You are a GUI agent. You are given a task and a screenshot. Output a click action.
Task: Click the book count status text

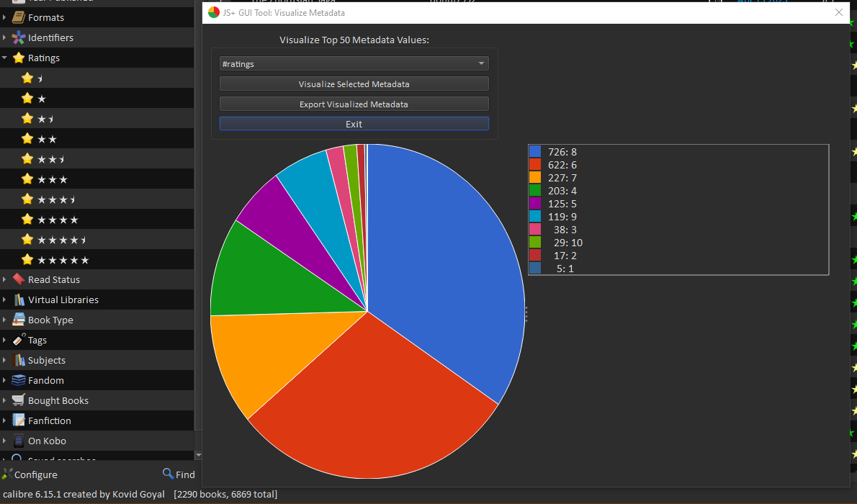tap(225, 494)
